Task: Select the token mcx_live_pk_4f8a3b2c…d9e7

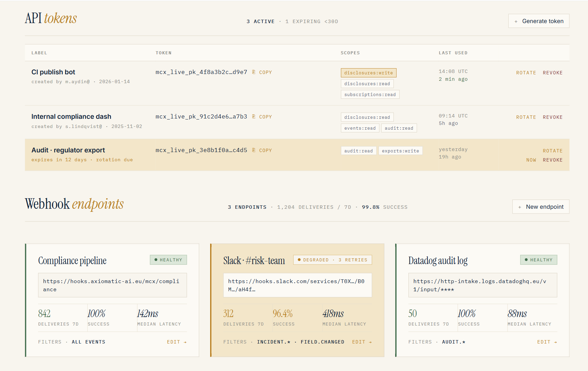Action: 201,72
